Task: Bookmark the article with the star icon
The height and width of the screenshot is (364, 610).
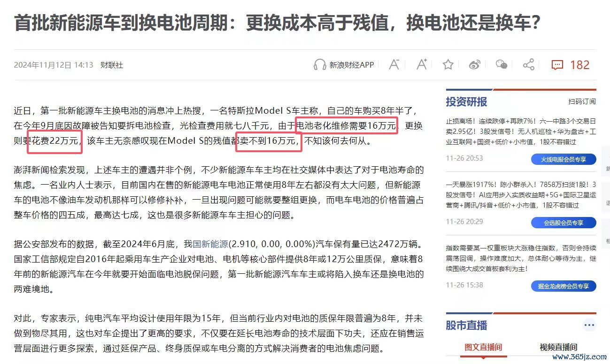Action: point(448,64)
